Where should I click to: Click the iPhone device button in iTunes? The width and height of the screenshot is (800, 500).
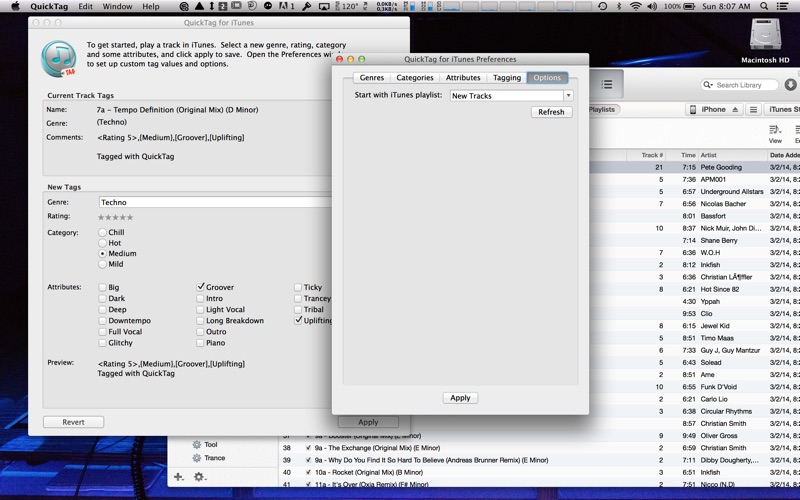pos(714,110)
